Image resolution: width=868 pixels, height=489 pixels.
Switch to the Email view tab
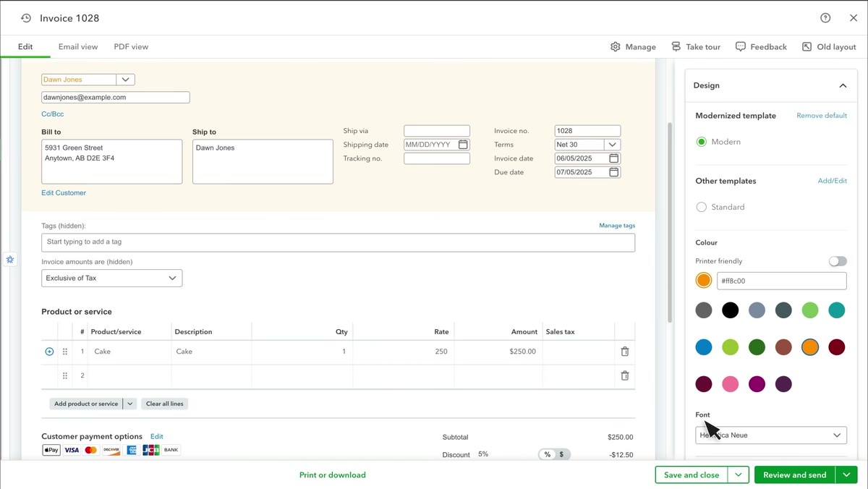pyautogui.click(x=78, y=46)
